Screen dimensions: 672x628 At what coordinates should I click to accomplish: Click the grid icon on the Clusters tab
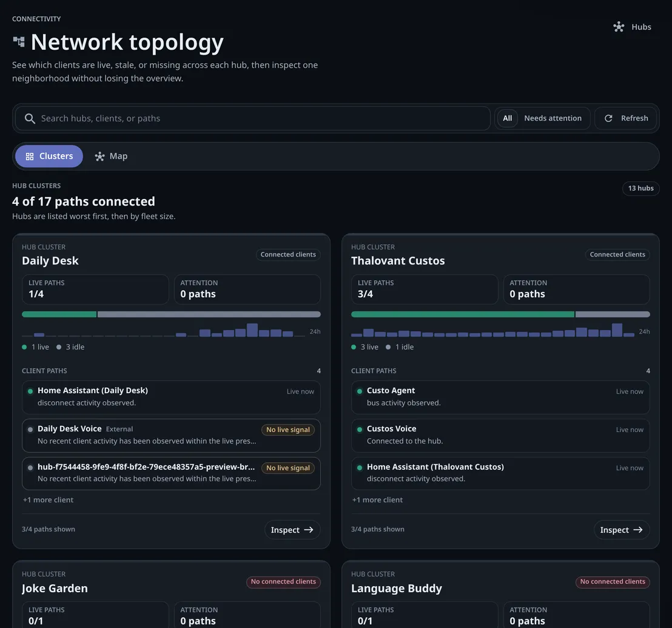[30, 157]
